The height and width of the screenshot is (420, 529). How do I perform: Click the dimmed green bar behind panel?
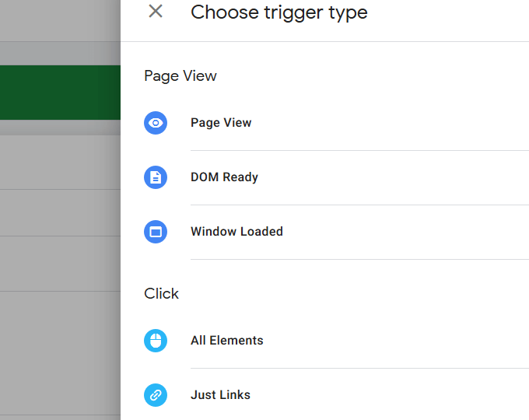click(60, 92)
